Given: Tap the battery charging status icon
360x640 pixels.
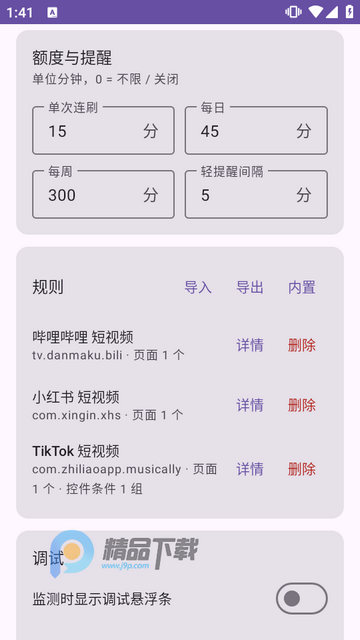Looking at the screenshot, I should coord(349,12).
